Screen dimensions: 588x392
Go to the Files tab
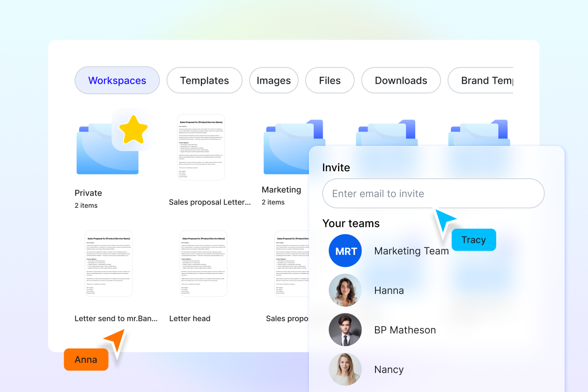[330, 80]
